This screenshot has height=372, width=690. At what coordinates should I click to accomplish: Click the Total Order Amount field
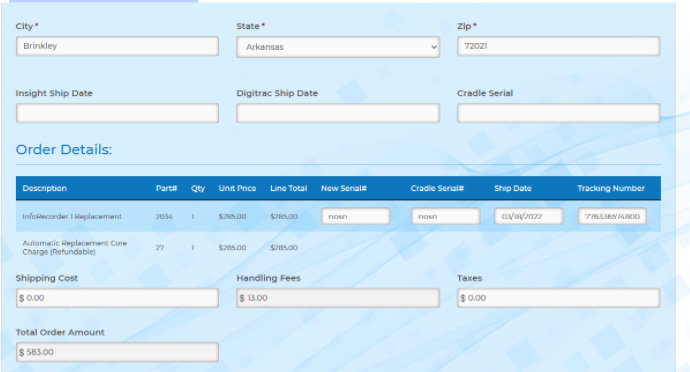tap(117, 352)
